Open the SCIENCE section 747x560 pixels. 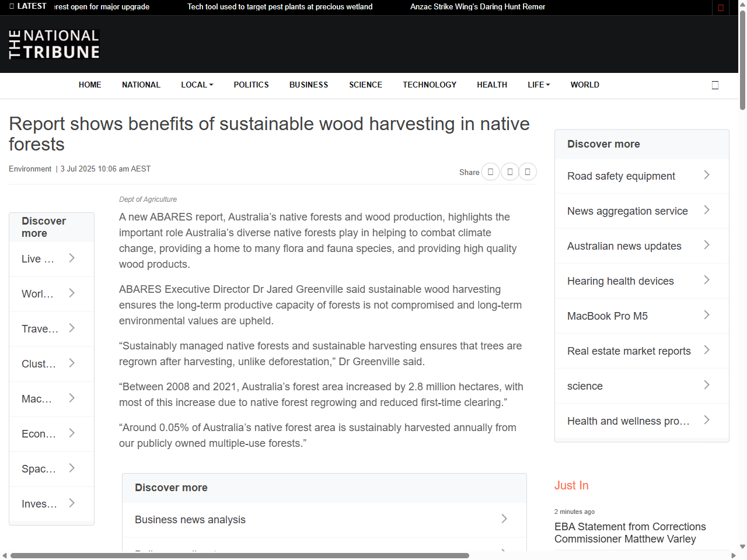tap(366, 85)
